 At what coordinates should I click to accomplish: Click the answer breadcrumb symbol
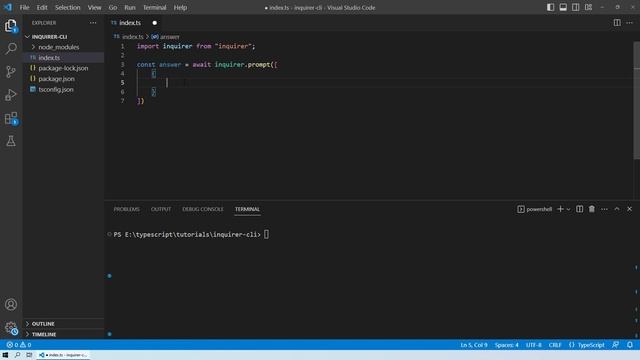[x=169, y=37]
